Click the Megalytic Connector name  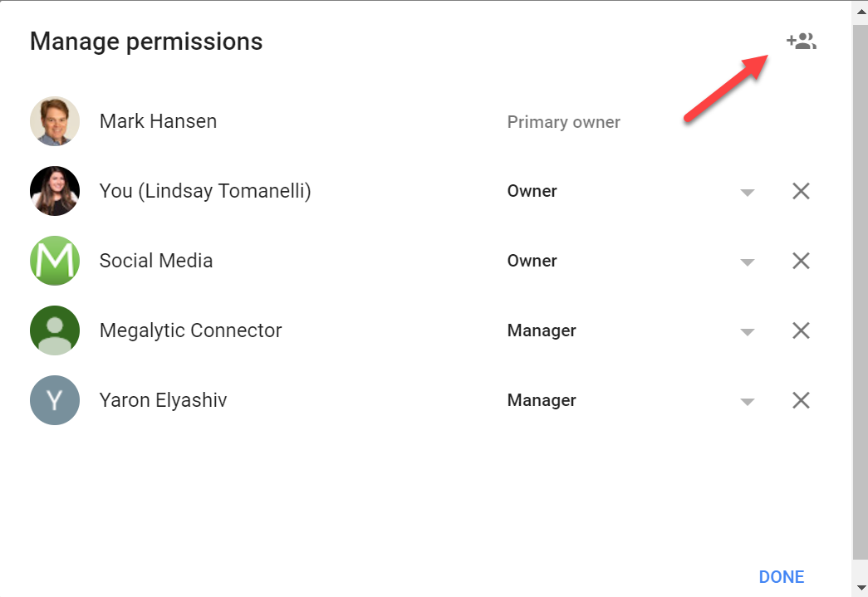(x=191, y=330)
